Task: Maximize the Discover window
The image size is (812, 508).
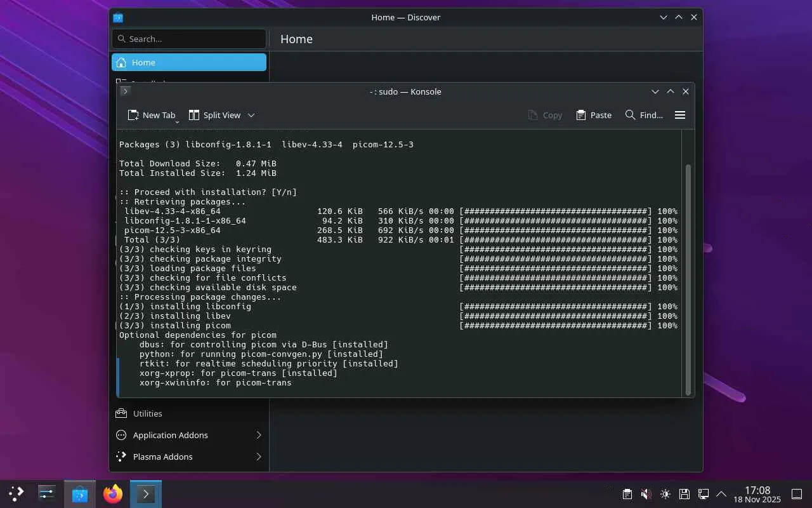Action: pyautogui.click(x=679, y=17)
